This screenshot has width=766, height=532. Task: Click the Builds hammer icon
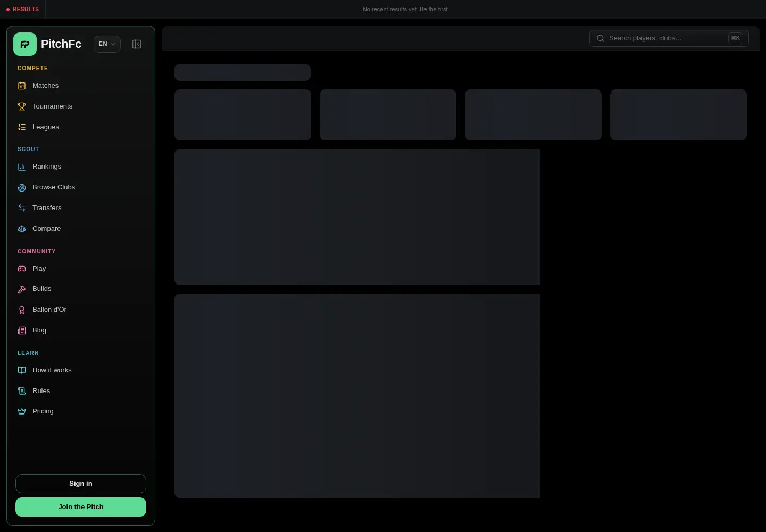[x=22, y=289]
